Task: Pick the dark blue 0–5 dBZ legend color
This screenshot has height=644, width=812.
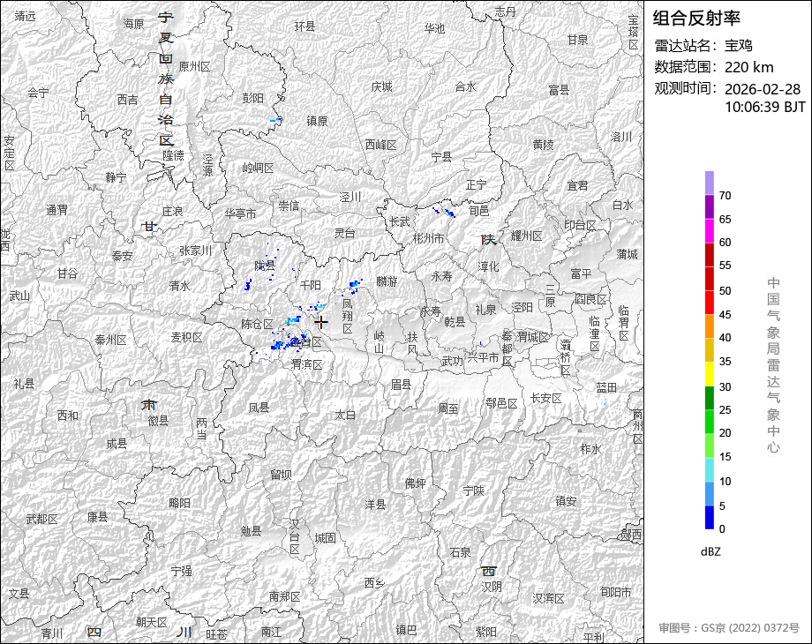Action: (710, 517)
